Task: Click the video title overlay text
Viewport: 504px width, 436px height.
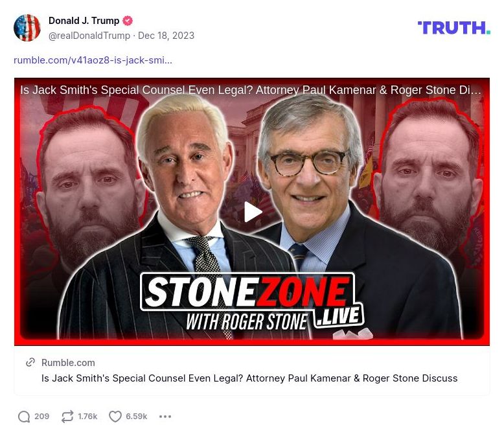Action: 251,90
